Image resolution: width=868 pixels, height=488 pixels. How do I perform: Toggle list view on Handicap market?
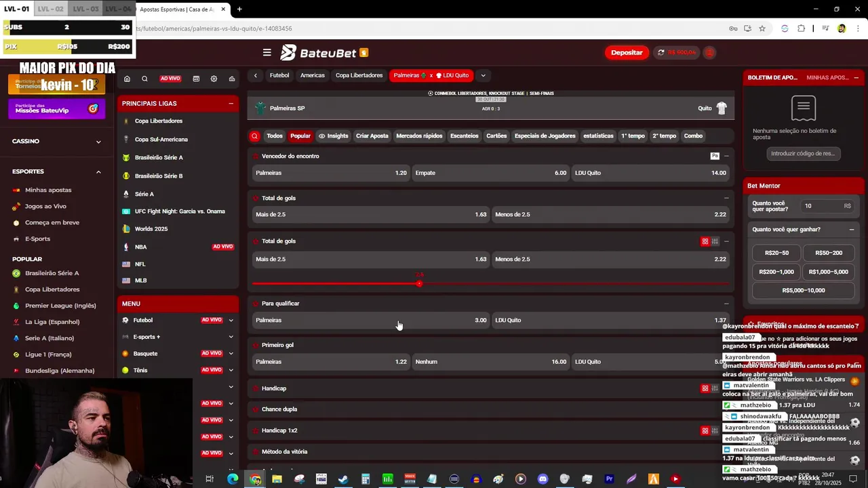pyautogui.click(x=715, y=388)
